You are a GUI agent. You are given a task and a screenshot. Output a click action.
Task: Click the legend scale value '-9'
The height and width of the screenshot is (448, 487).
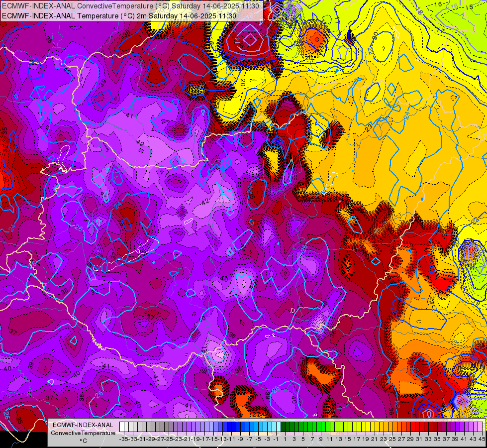click(240, 439)
